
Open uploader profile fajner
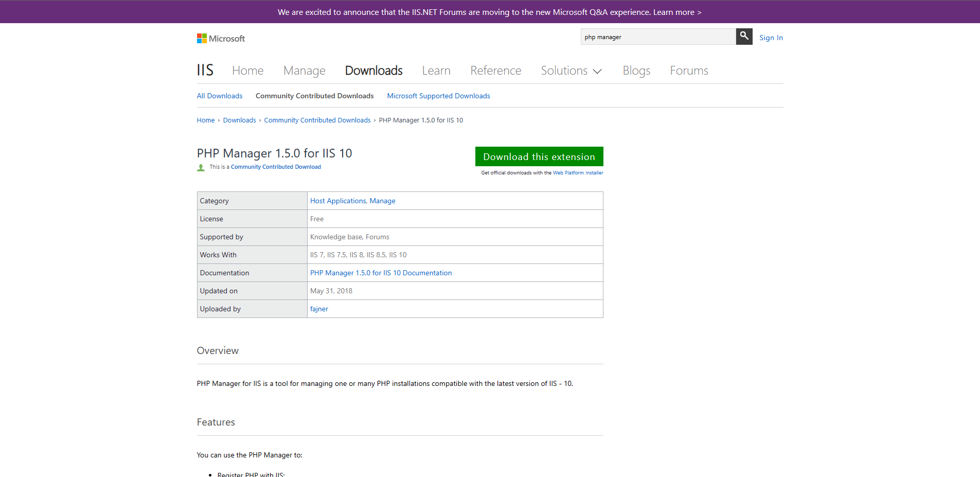pos(319,309)
